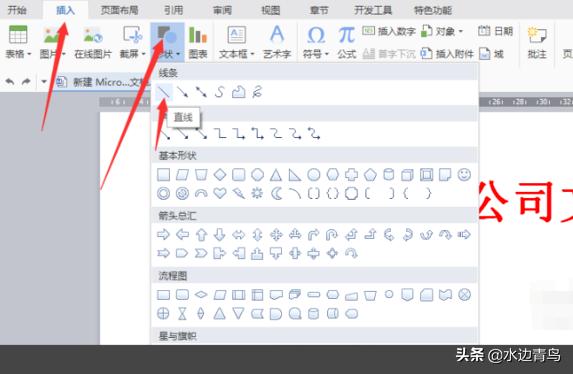Insert a 图表 chart

coord(198,42)
